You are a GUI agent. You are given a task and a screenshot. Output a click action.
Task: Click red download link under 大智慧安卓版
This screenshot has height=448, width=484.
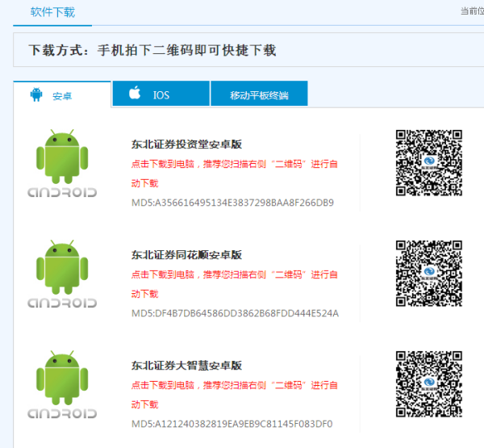tap(234, 395)
